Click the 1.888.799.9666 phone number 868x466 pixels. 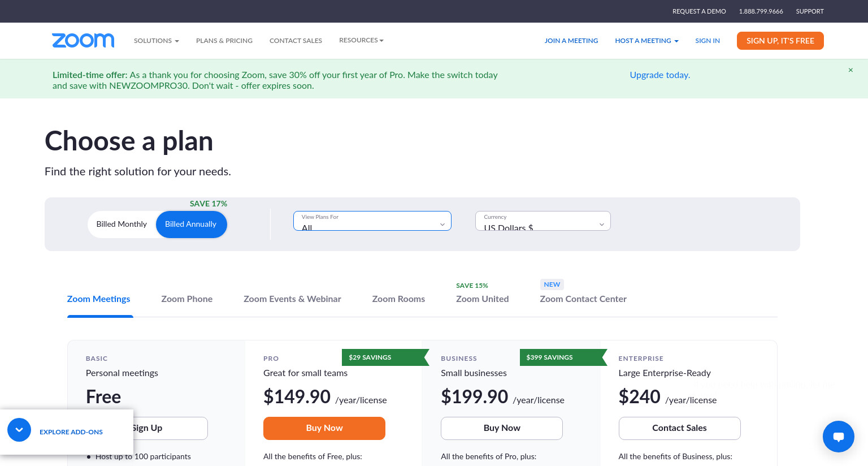click(x=761, y=11)
